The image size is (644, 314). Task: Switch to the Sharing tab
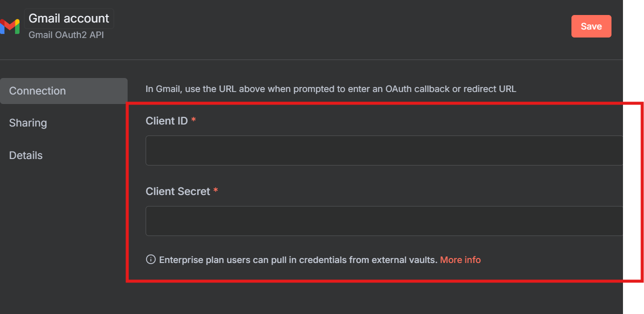(28, 123)
